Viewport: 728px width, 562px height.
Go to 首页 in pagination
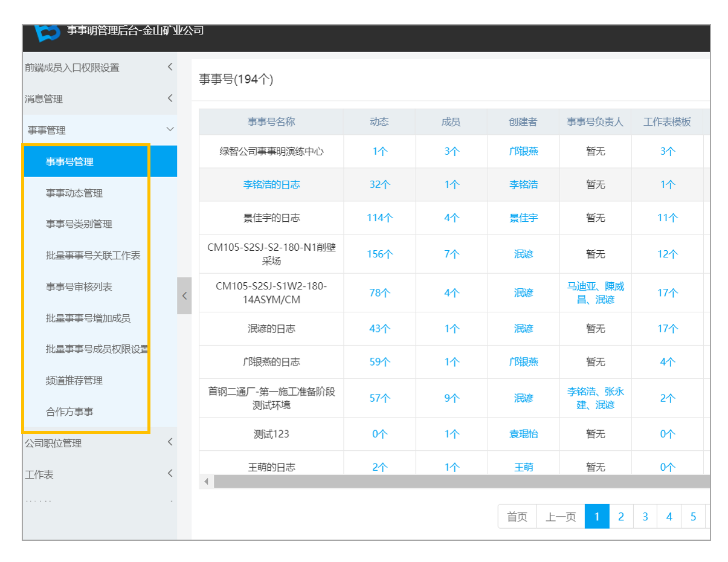point(517,517)
